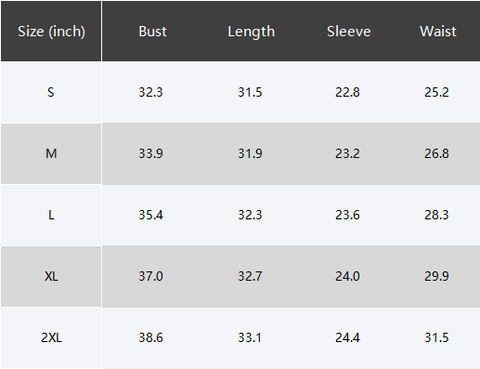Viewport: 480px width, 369px height.
Task: Select the Length column header
Action: 251,32
